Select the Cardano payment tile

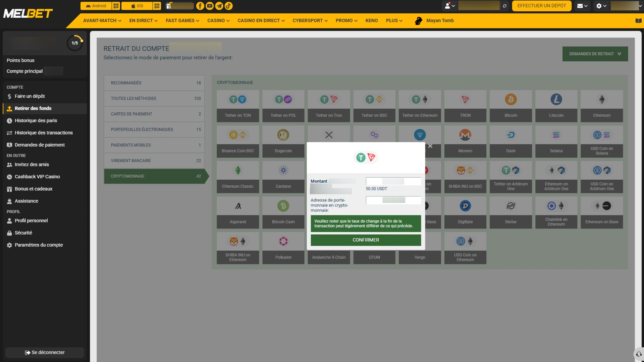(x=283, y=177)
